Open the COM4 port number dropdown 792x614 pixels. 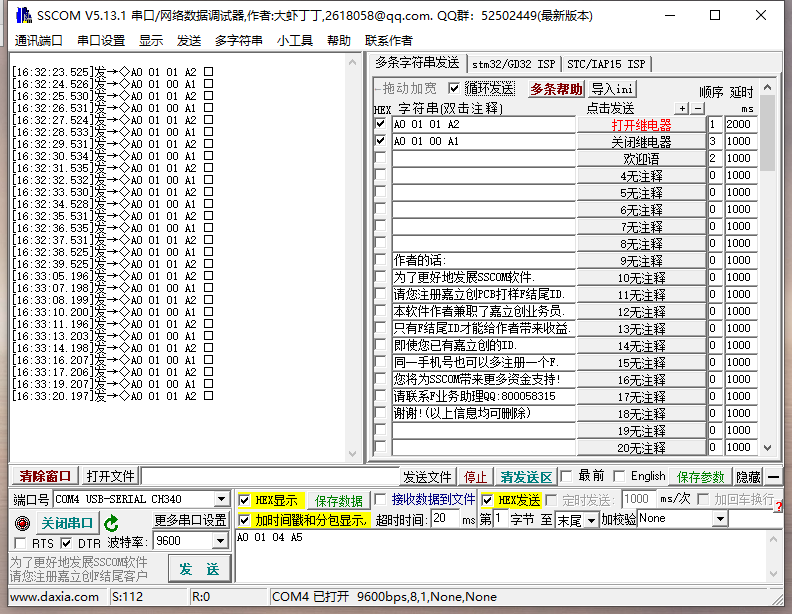pos(221,499)
